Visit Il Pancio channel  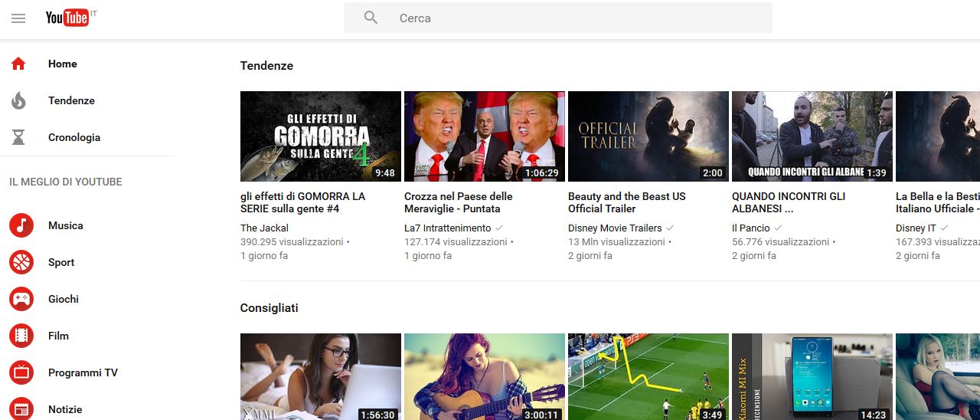(x=751, y=228)
